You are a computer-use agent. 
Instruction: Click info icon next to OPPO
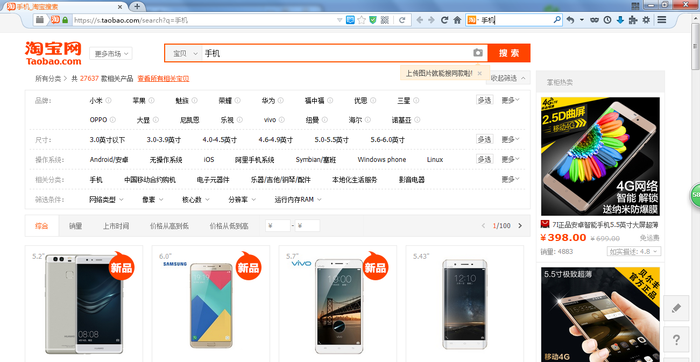[x=113, y=120]
